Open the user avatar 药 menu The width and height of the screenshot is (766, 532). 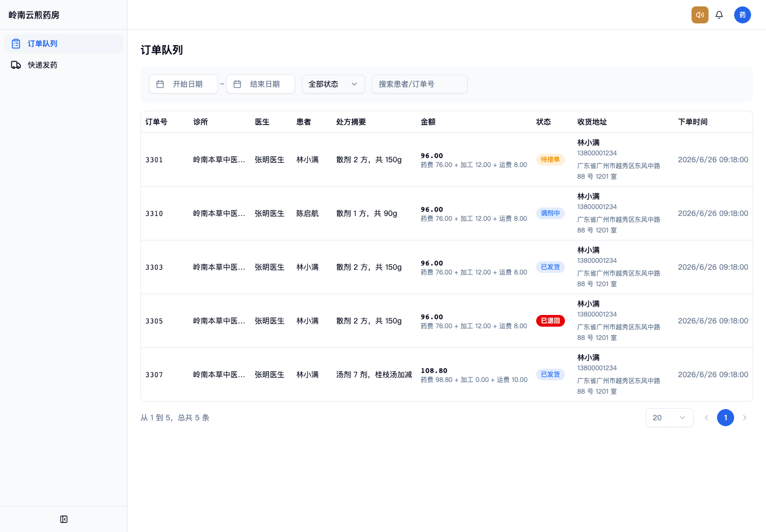(743, 15)
